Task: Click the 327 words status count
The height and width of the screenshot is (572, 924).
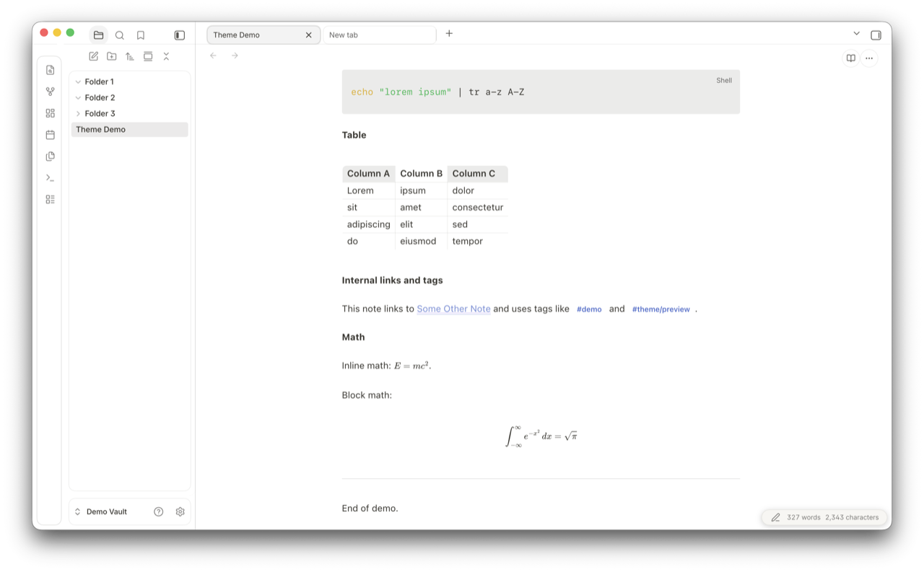Action: pos(803,517)
